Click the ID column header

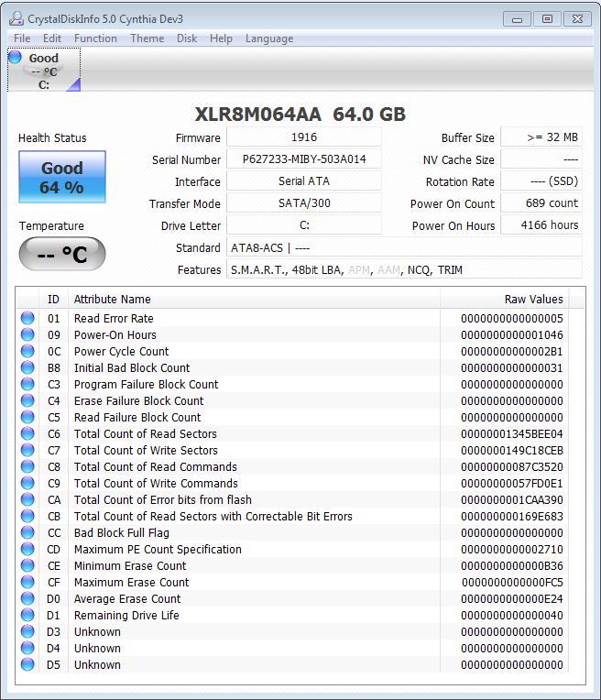(53, 299)
